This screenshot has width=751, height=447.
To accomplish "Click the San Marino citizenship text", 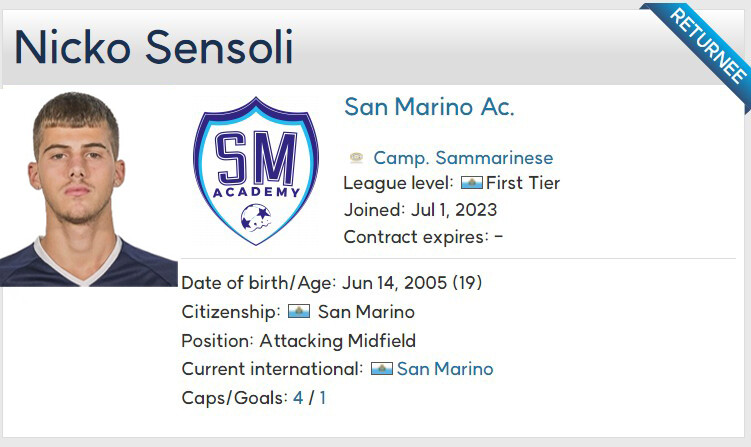I will pyautogui.click(x=366, y=312).
